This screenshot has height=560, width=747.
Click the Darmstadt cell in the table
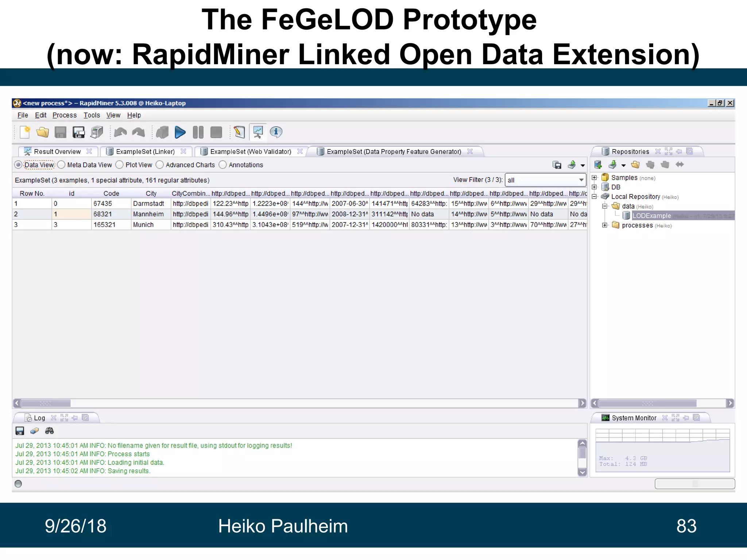click(x=151, y=204)
